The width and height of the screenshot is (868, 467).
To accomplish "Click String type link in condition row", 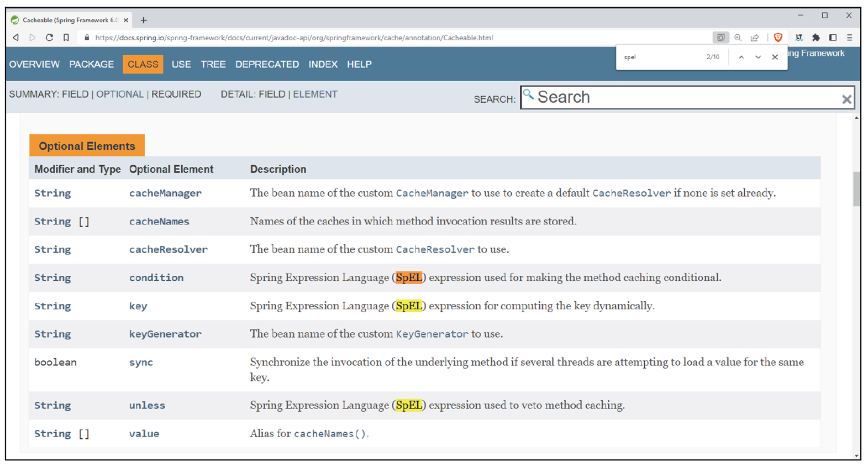I will click(52, 277).
